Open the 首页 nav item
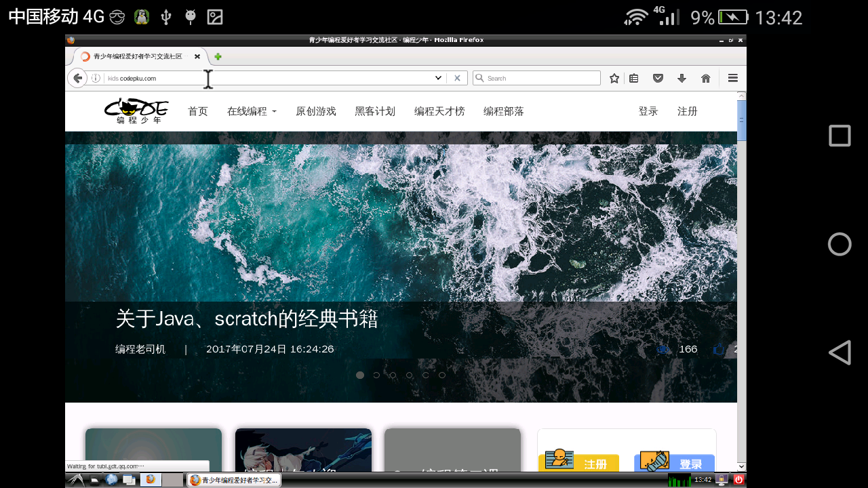 pyautogui.click(x=198, y=111)
